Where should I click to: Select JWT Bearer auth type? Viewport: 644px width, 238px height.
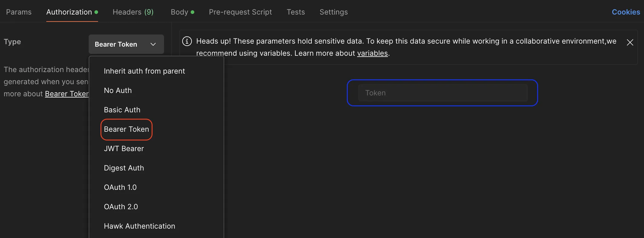click(x=124, y=149)
